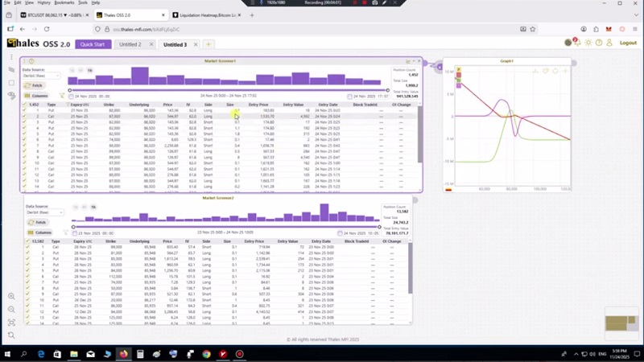Toggle checkbox for row 1 in Market Screener1
Image resolution: width=644 pixels, height=362 pixels.
coord(24,109)
